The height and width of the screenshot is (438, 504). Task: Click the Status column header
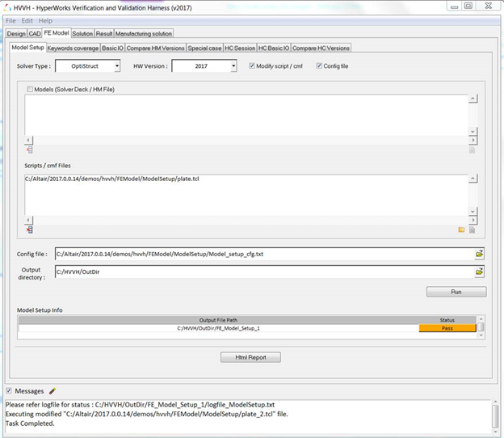coord(447,320)
